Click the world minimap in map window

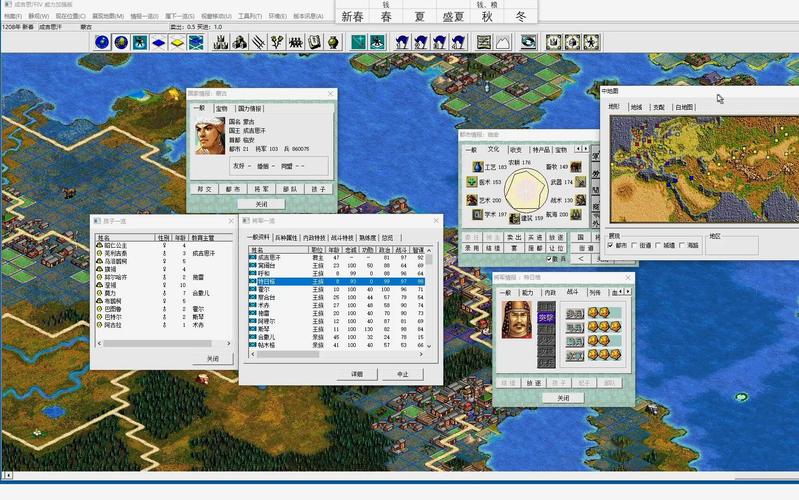tap(704, 169)
